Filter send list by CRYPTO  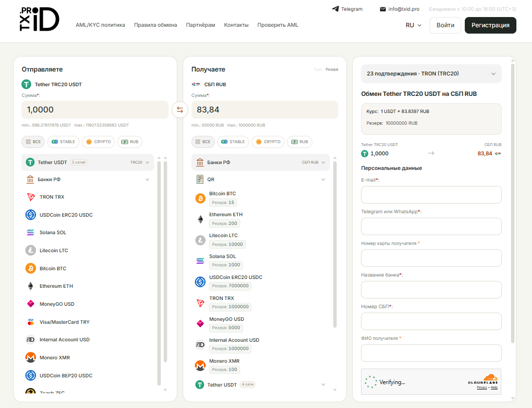98,142
